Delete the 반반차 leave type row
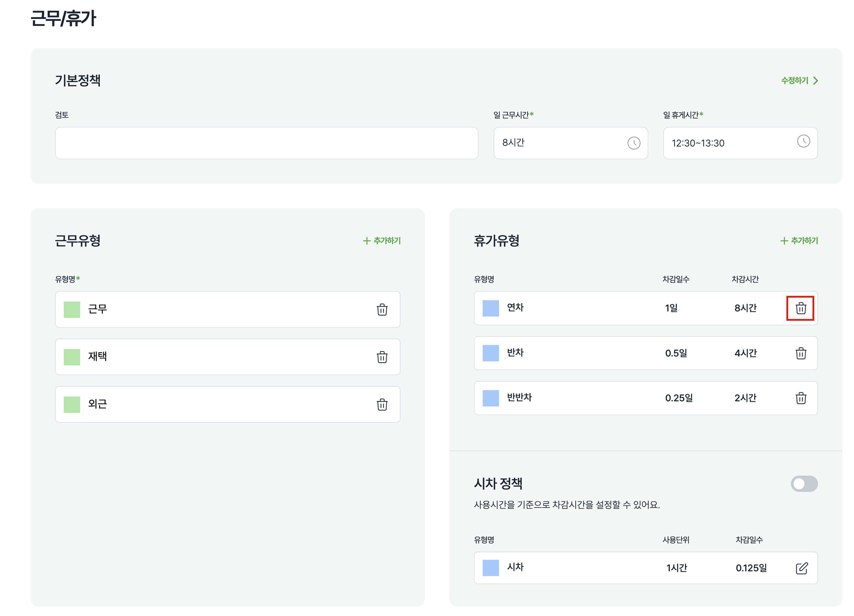This screenshot has width=854, height=616. (801, 398)
